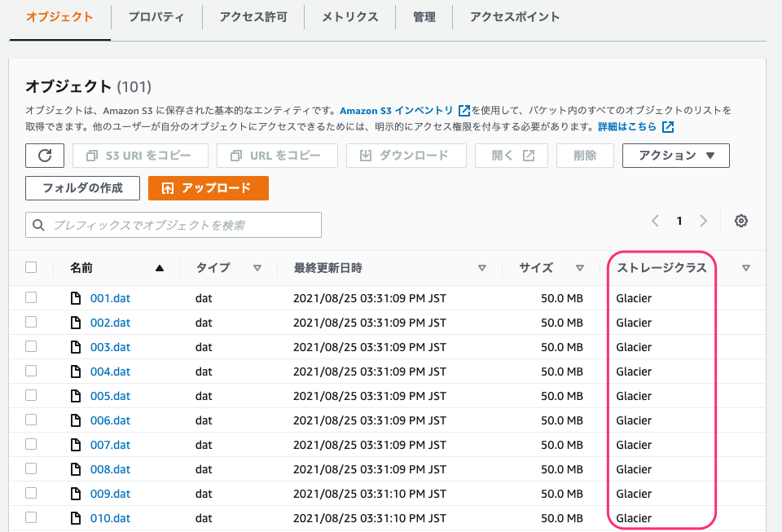The width and height of the screenshot is (782, 532).
Task: Open the table settings gear icon
Action: [x=741, y=221]
